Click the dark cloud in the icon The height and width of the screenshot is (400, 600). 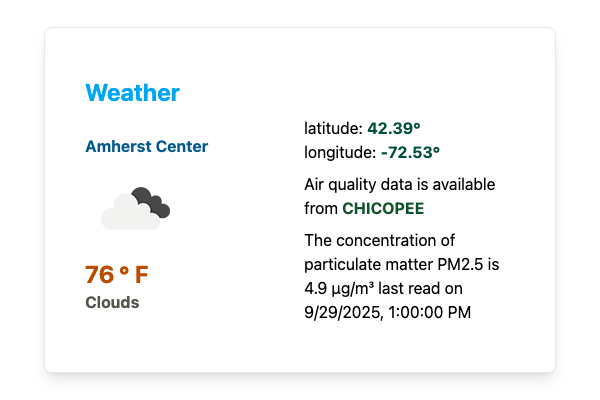pyautogui.click(x=152, y=201)
